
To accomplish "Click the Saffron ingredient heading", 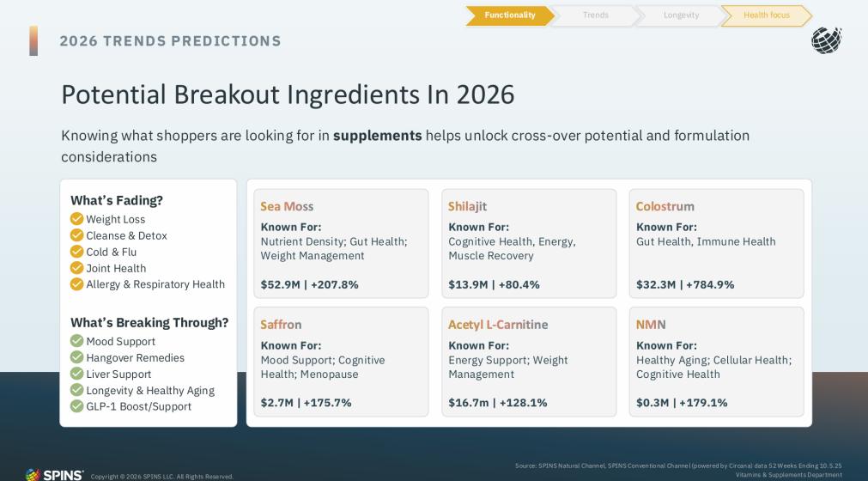I will point(281,325).
